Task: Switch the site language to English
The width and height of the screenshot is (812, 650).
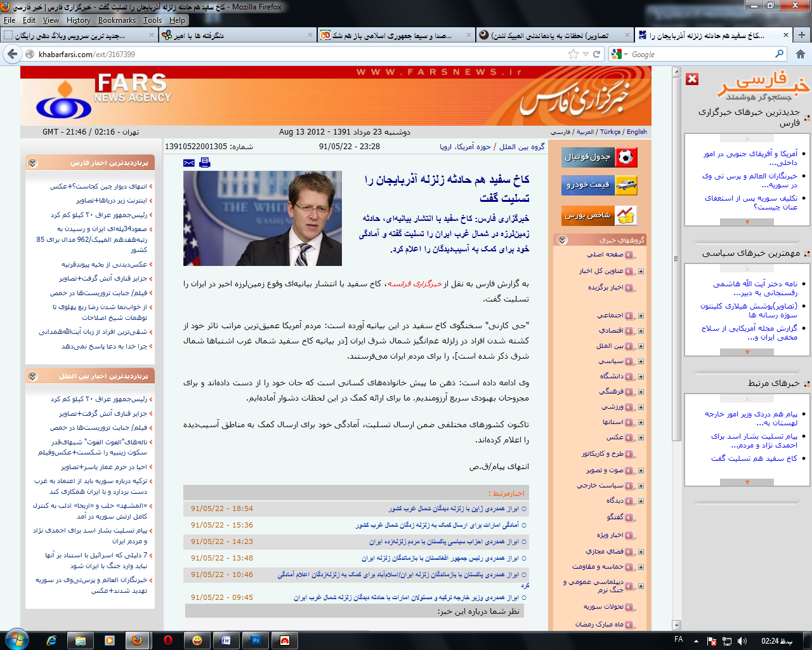Action: coord(637,132)
